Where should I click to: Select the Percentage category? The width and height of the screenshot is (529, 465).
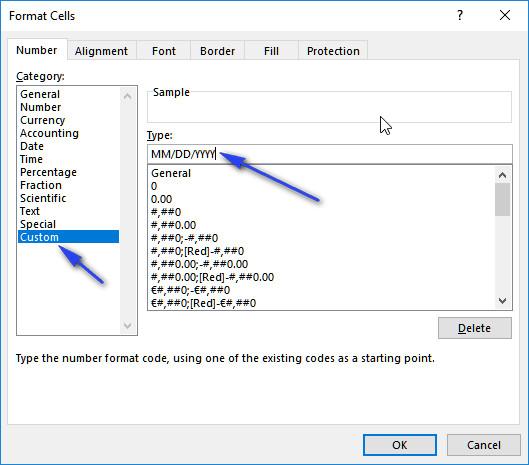[x=68, y=172]
